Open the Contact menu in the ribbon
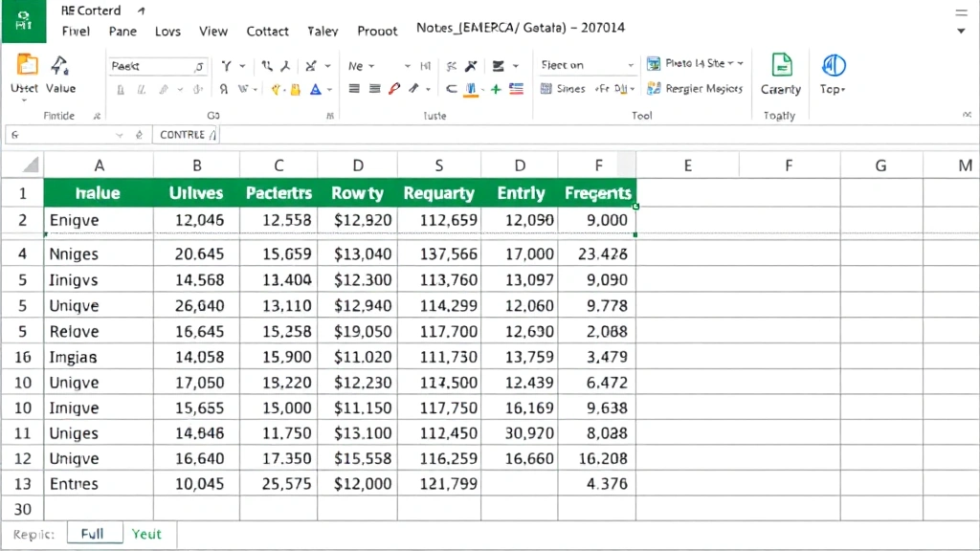 (267, 31)
